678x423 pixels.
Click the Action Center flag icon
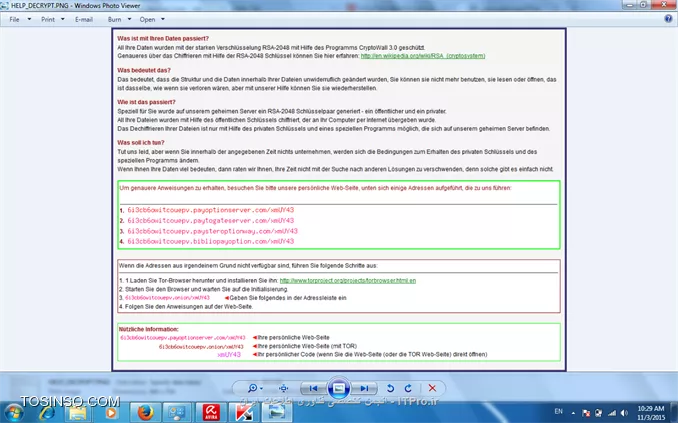586,413
